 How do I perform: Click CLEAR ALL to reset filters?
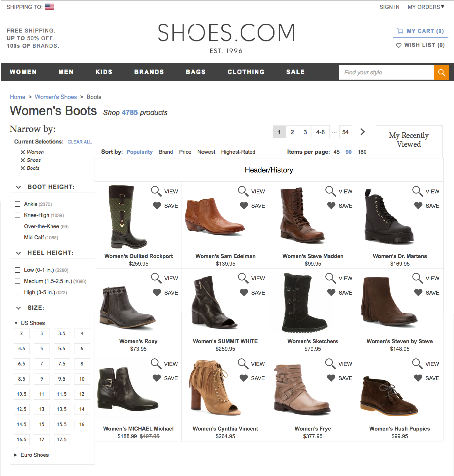pyautogui.click(x=79, y=142)
